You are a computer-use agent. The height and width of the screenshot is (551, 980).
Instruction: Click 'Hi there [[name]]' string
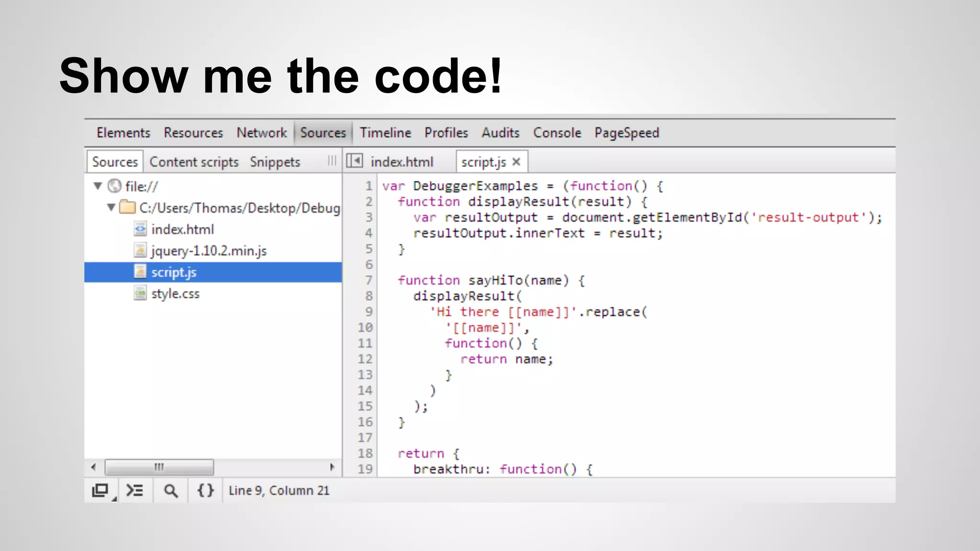(504, 312)
